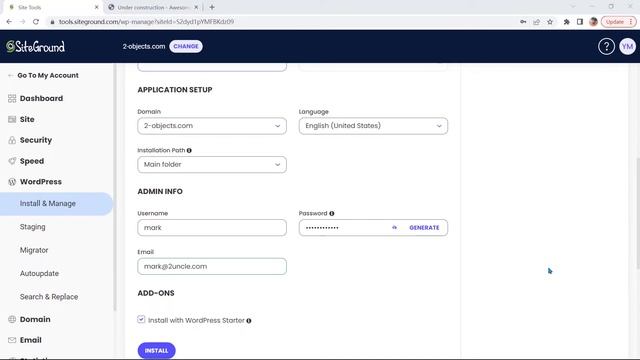Open the YM user avatar menu
This screenshot has height=360, width=640.
(627, 47)
